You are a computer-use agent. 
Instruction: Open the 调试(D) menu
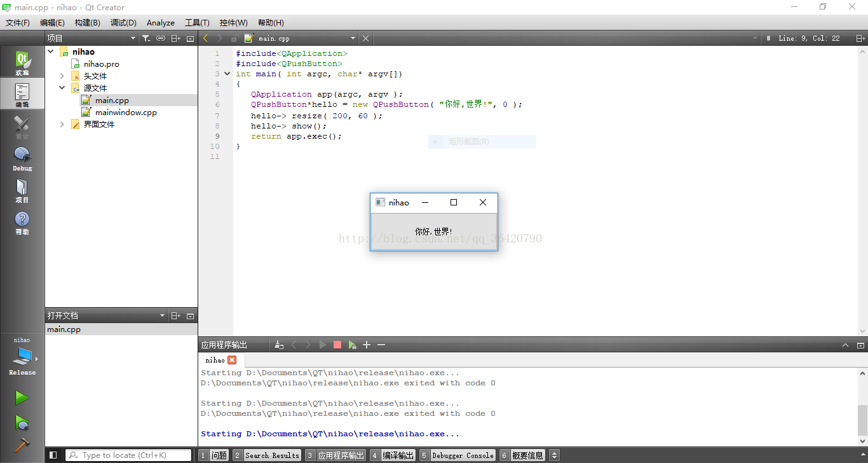click(123, 22)
